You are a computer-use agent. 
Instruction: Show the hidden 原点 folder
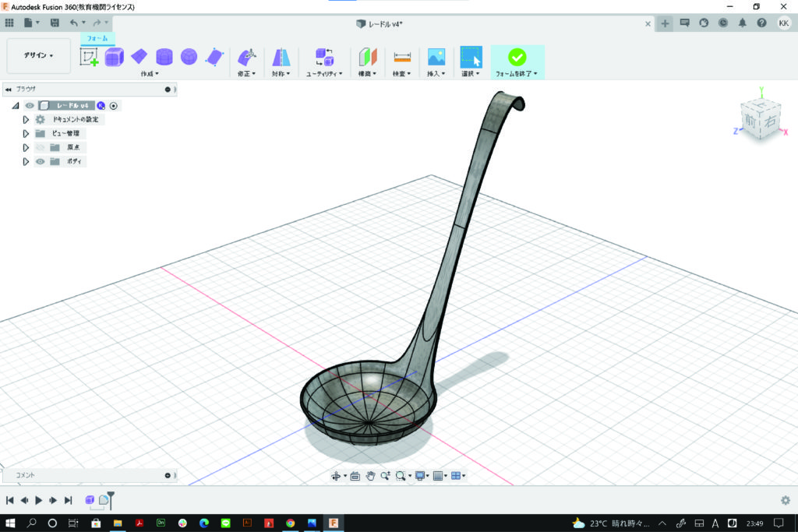click(40, 147)
